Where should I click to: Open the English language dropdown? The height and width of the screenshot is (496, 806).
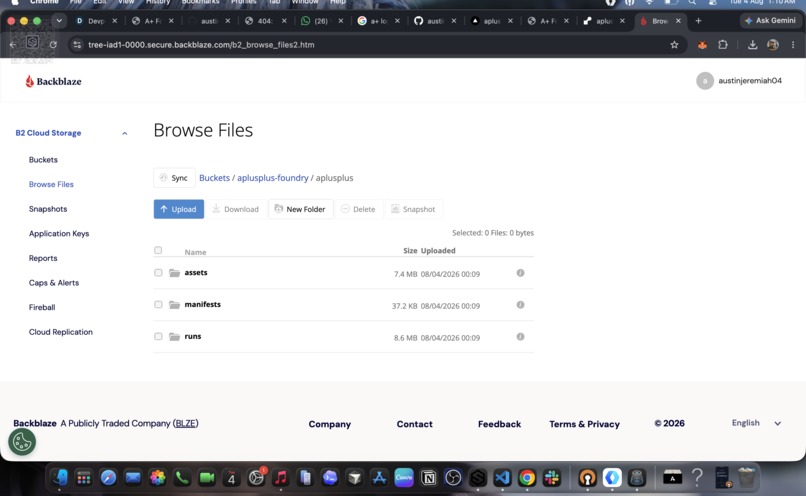click(756, 423)
